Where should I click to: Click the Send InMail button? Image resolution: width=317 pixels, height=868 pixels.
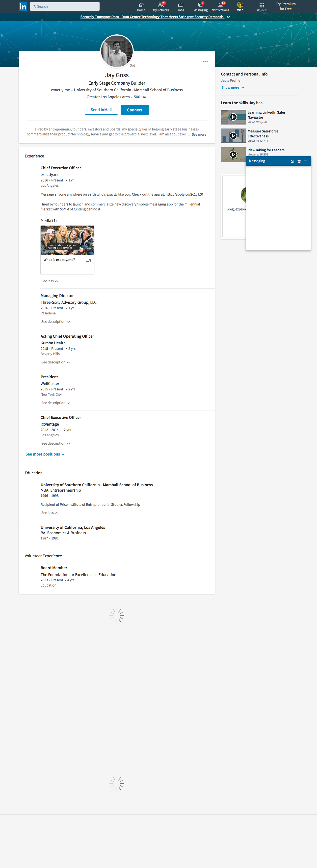pyautogui.click(x=101, y=110)
